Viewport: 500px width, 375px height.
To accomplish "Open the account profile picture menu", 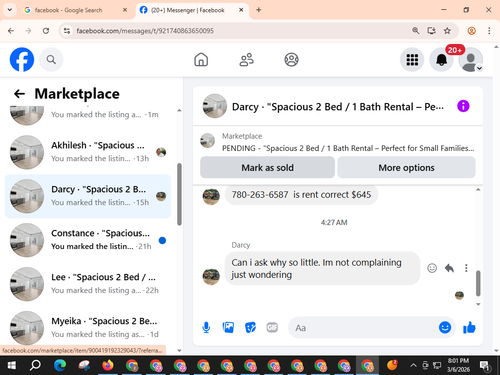I will 471,60.
